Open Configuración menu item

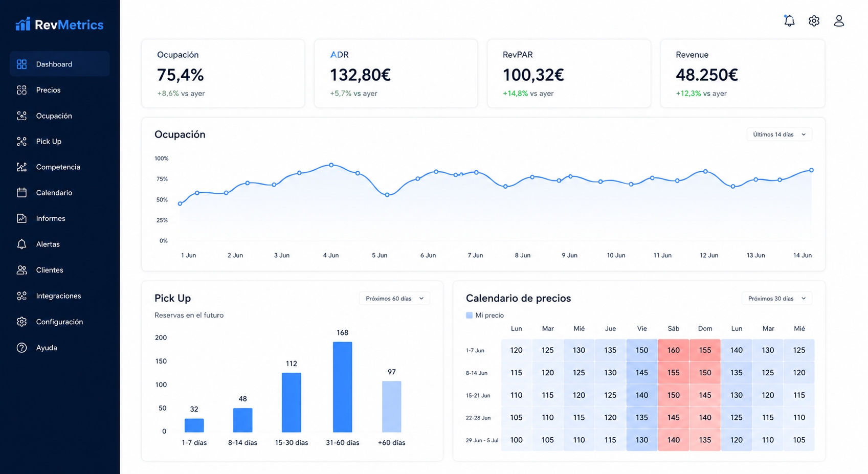59,322
